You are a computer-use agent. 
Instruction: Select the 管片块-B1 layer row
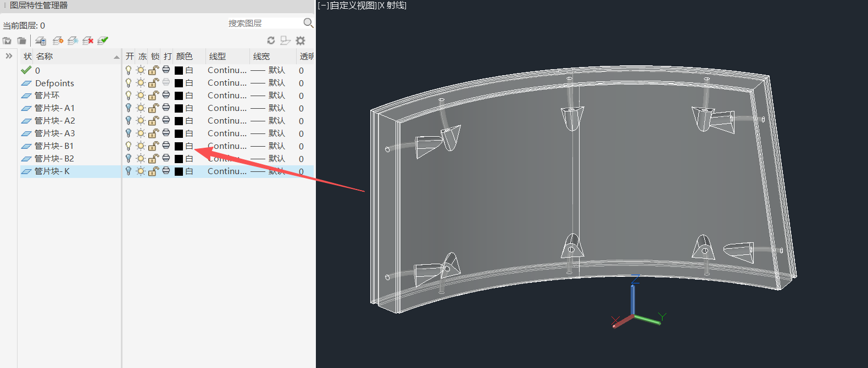click(x=54, y=146)
